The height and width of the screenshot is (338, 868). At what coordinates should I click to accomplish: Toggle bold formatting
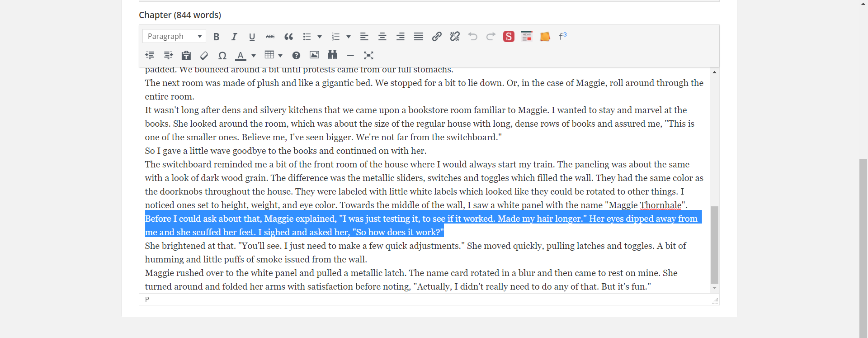[216, 37]
